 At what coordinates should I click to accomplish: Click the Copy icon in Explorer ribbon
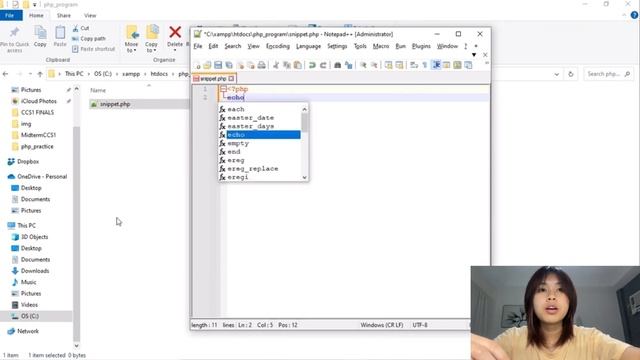pos(40,36)
